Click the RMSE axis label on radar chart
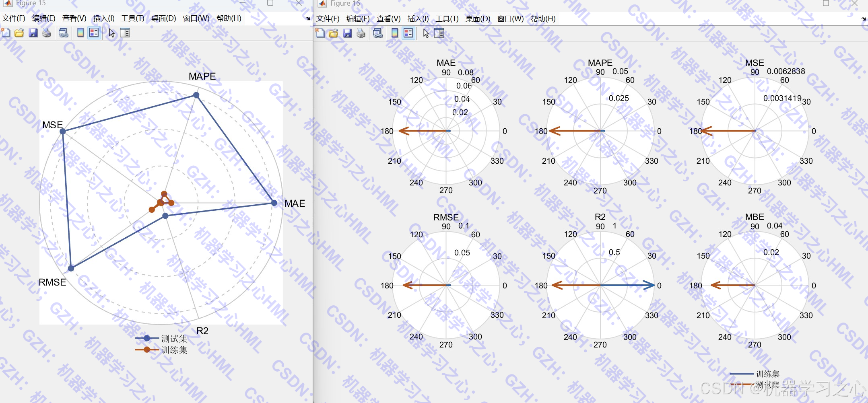Viewport: 868px width, 403px height. (52, 282)
